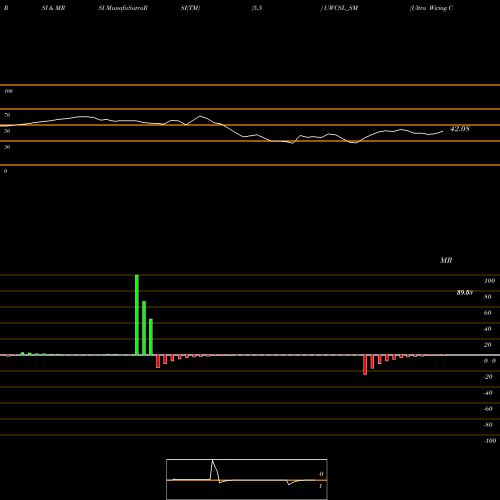Click the RSI value label 42.08

460,129
